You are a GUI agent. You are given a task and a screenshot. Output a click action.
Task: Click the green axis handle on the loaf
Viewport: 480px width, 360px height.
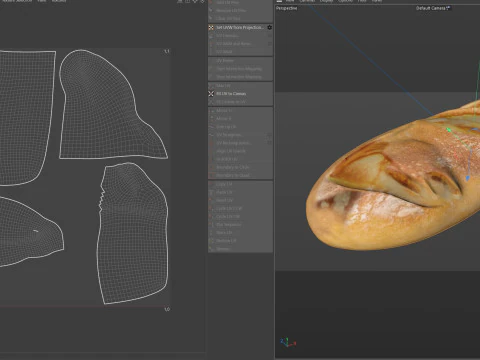(449, 129)
